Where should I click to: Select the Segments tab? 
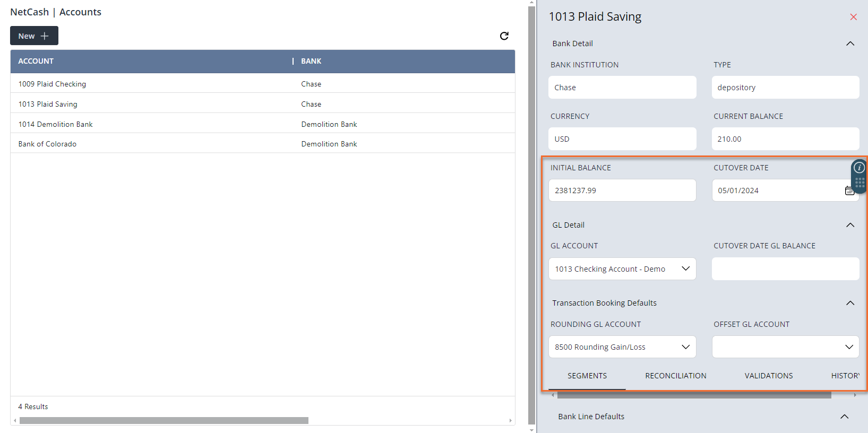[x=587, y=376]
